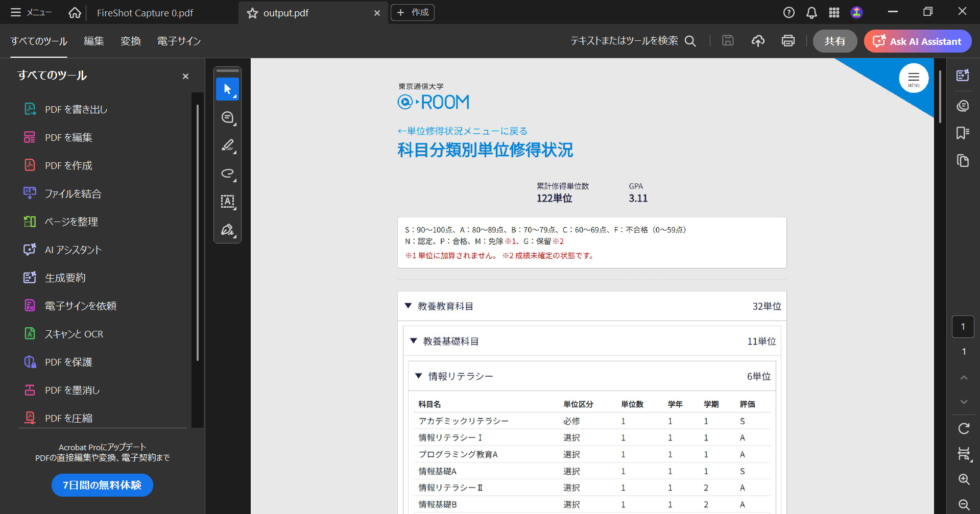Switch to FireShot Capture 0.pdf tab
980x514 pixels.
pyautogui.click(x=145, y=13)
